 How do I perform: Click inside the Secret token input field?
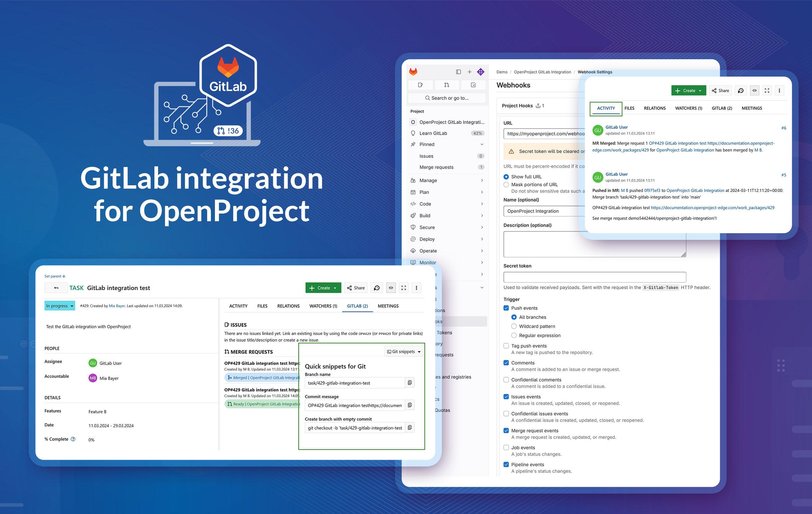click(594, 277)
